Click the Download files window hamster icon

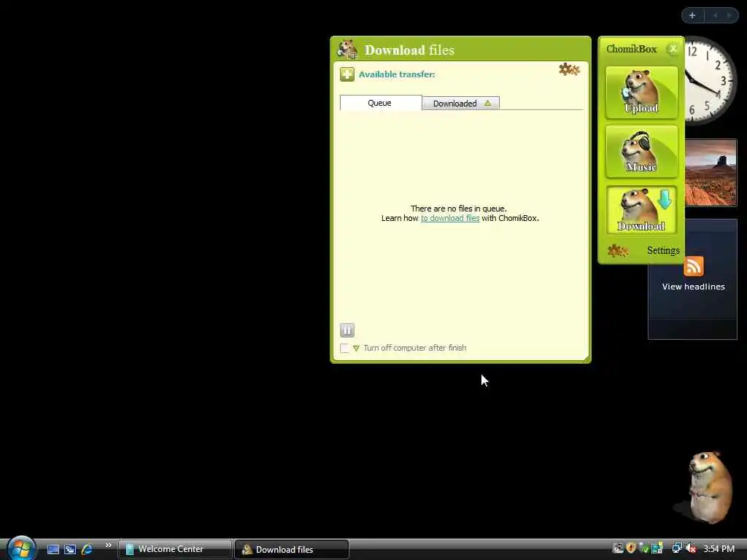(x=347, y=49)
